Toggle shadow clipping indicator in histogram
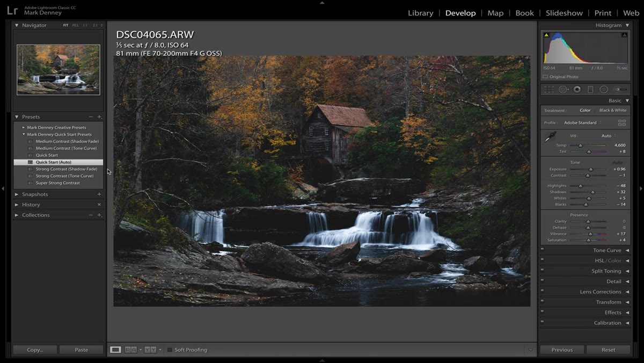The width and height of the screenshot is (644, 363). pos(546,35)
